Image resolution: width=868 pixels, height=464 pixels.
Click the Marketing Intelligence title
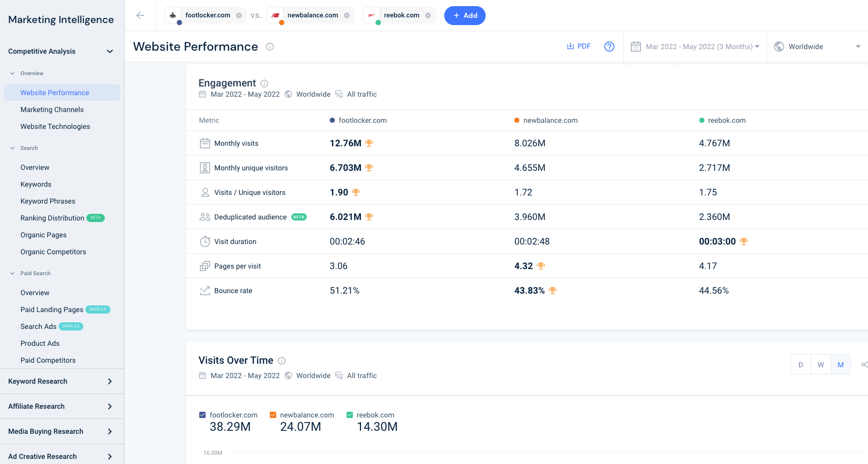pyautogui.click(x=61, y=19)
